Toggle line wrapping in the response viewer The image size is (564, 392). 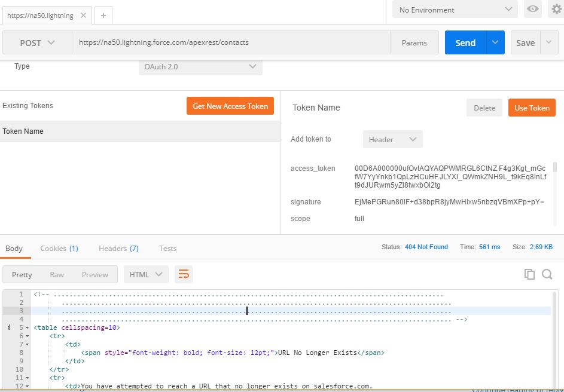tap(184, 274)
